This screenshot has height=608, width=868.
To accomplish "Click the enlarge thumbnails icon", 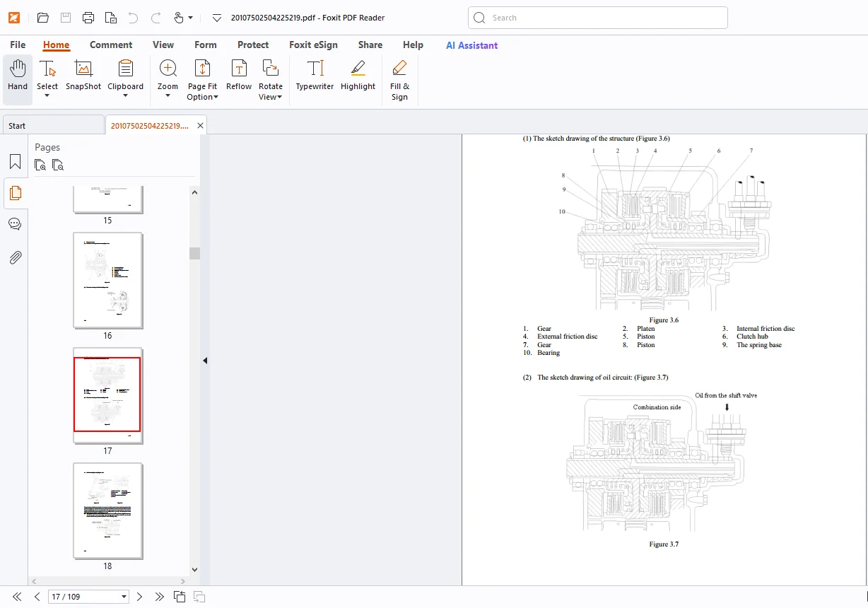I will tap(40, 165).
